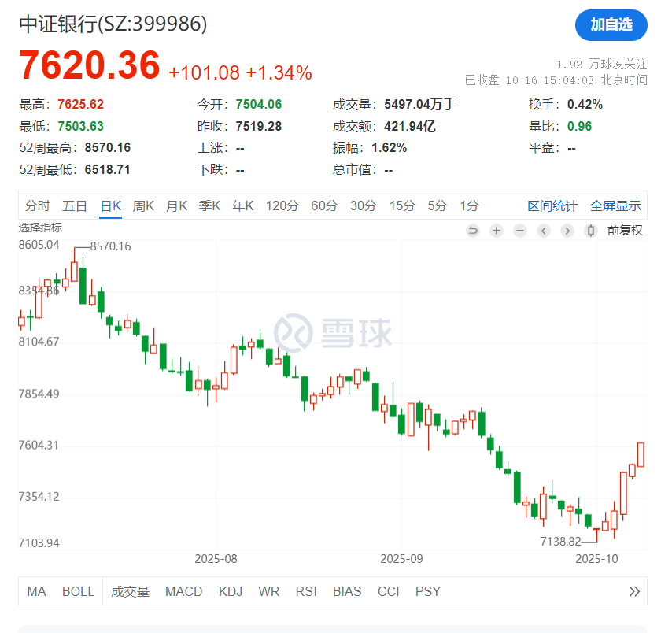Click the 8570.16 high price chart marker
The width and height of the screenshot is (672, 633).
pos(111,246)
